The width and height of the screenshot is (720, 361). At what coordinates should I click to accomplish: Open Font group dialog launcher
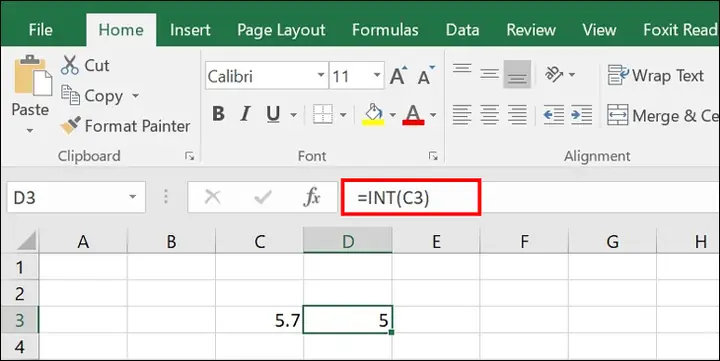(x=433, y=157)
